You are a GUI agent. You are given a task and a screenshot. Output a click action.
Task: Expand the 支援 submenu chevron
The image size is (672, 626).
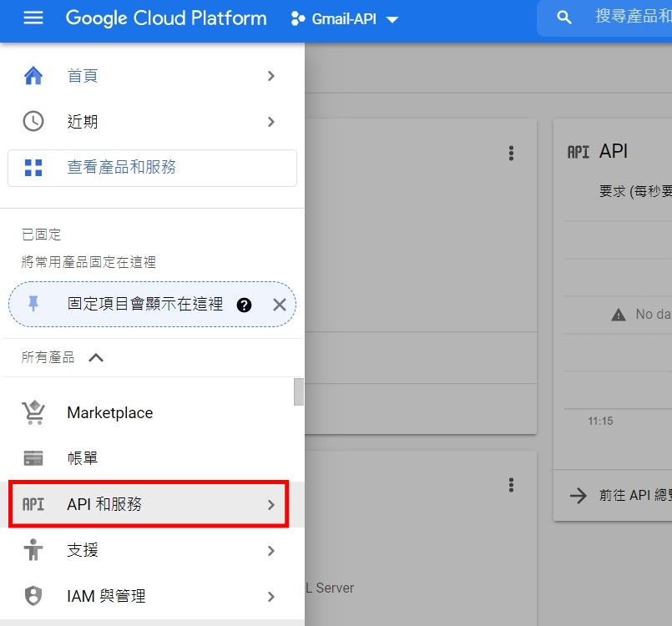click(270, 551)
